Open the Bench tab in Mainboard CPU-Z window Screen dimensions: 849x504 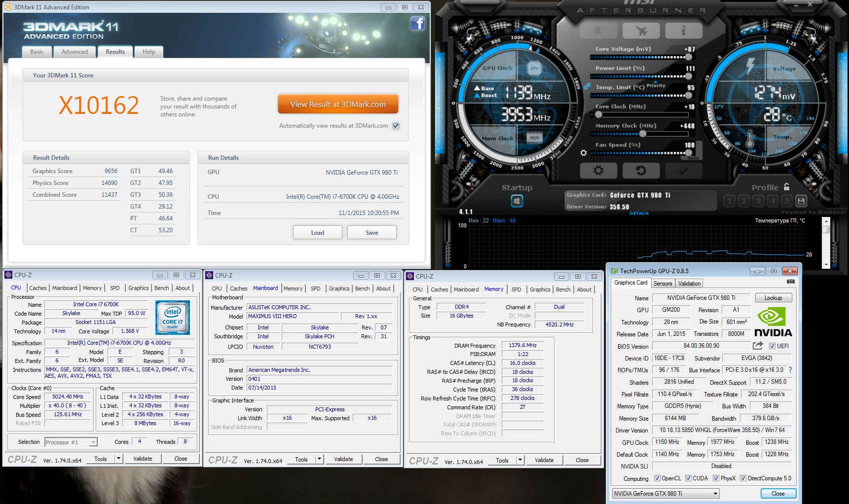click(362, 288)
